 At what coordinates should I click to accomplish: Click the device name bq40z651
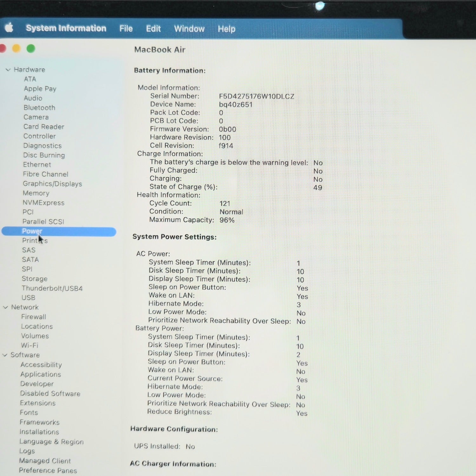[235, 105]
